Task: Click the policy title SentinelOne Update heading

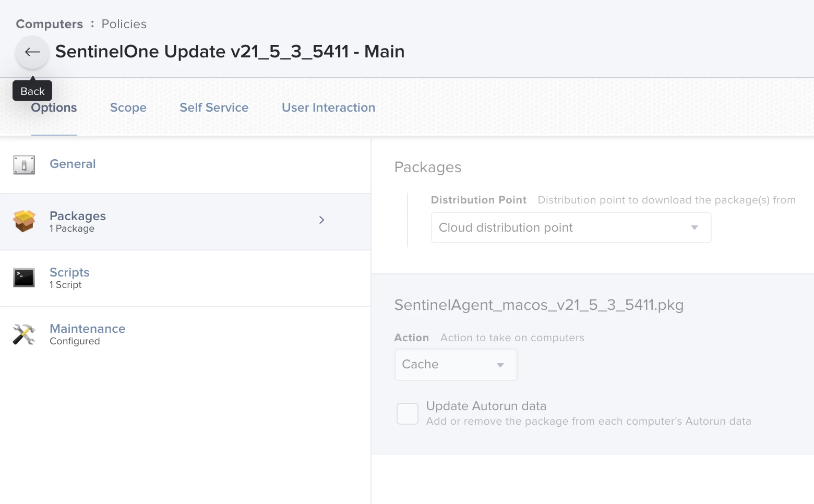Action: point(230,51)
